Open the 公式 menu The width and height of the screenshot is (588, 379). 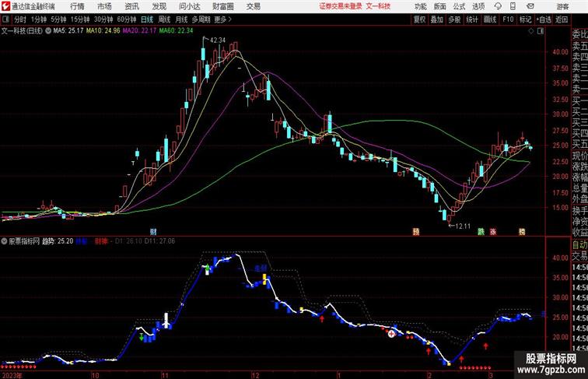click(x=459, y=6)
